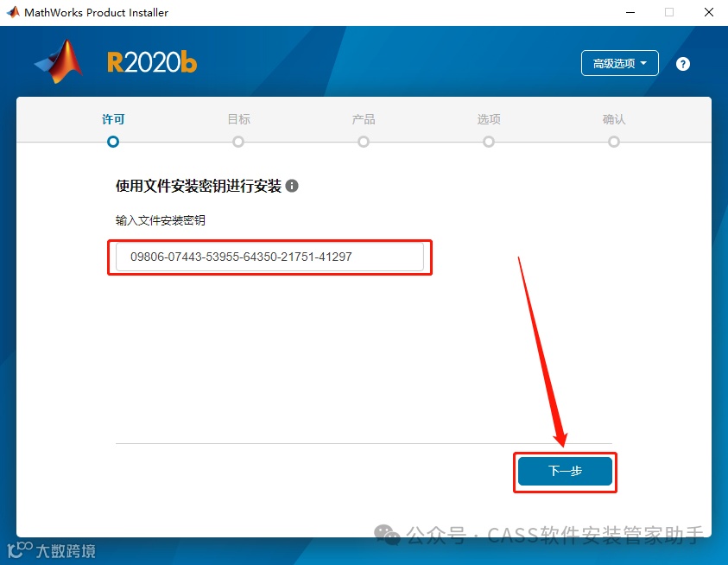Click the 确认 step circle marker

(x=614, y=142)
